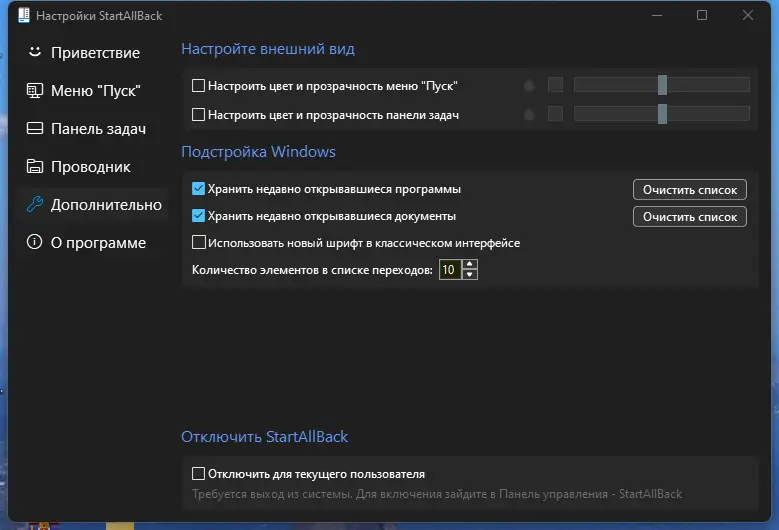
Task: Click Очистить список for recent programs
Action: (690, 190)
